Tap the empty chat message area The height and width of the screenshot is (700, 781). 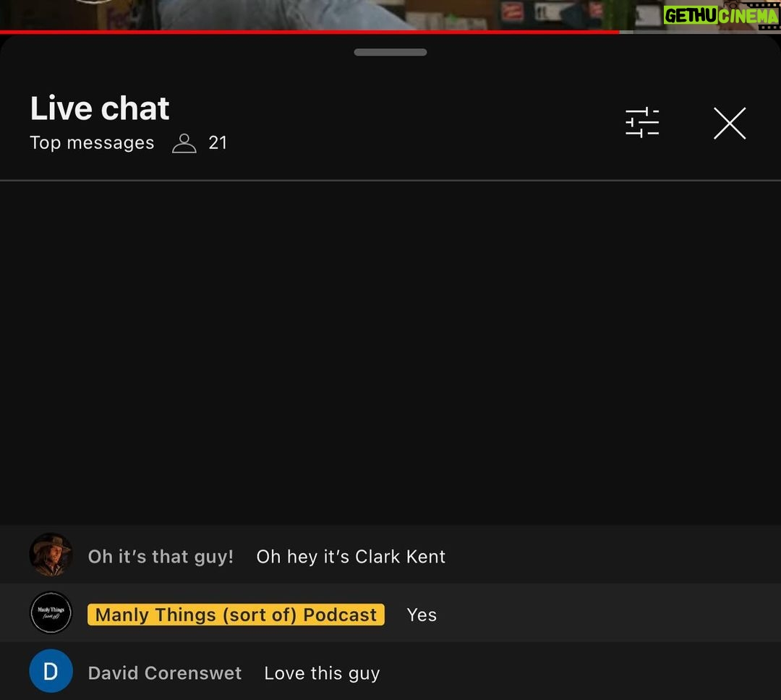390,352
